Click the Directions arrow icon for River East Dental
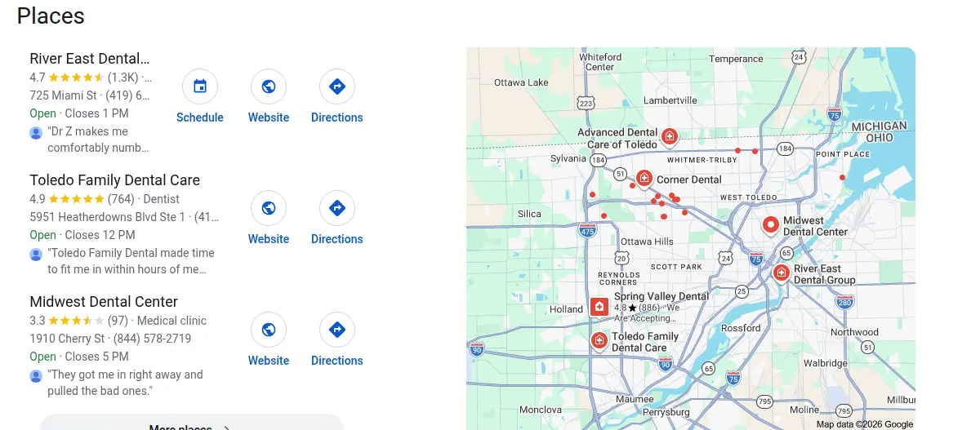The width and height of the screenshot is (980, 430). [337, 86]
